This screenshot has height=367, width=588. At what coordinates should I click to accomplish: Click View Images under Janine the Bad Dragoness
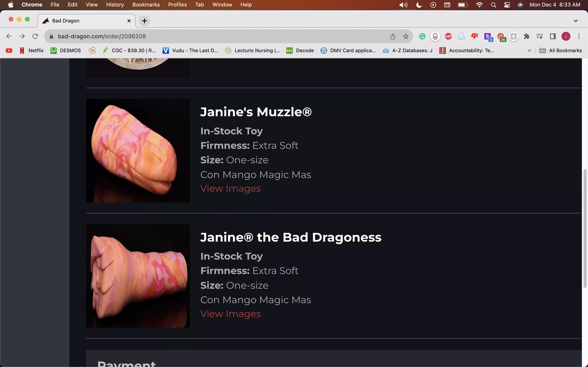(x=230, y=314)
